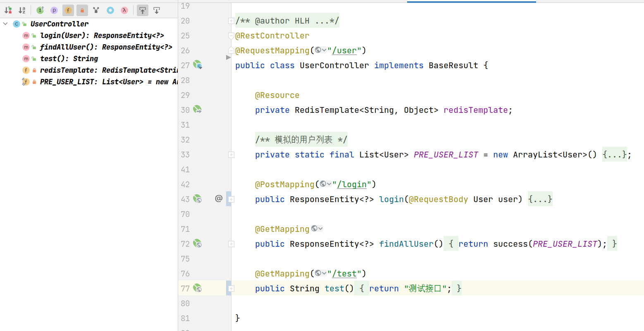Open the URL dropdown beside the /user mapping
Viewport: 644px width, 331px height.
click(x=321, y=50)
